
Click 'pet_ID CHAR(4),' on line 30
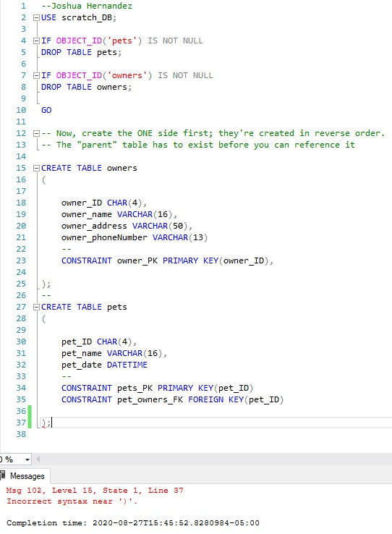pos(99,342)
